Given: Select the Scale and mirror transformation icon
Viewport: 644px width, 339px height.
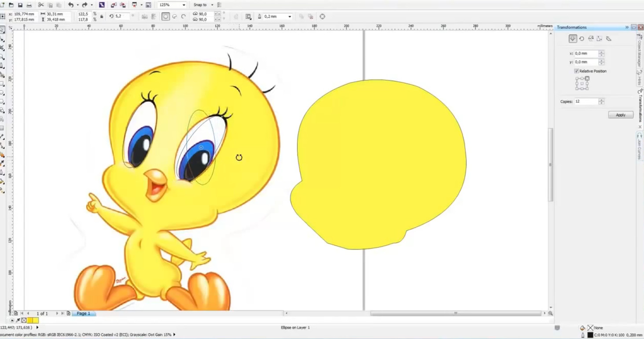Looking at the screenshot, I should coord(591,39).
